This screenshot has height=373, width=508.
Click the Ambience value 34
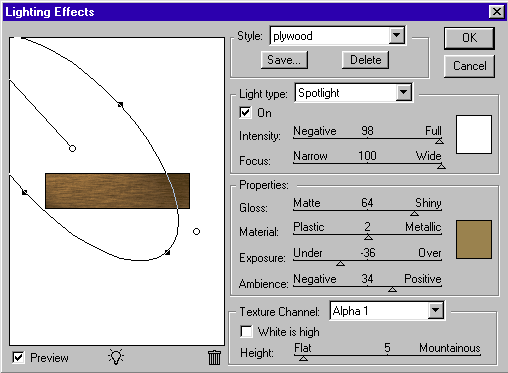(367, 279)
